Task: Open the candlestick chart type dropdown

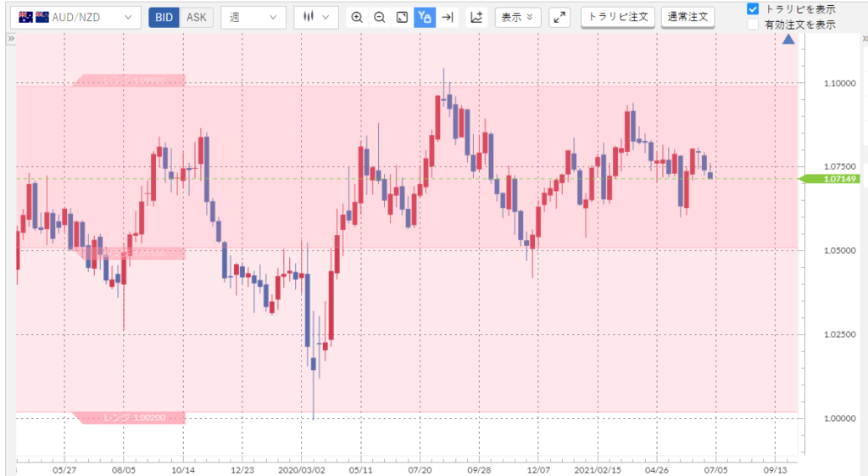Action: click(x=316, y=17)
